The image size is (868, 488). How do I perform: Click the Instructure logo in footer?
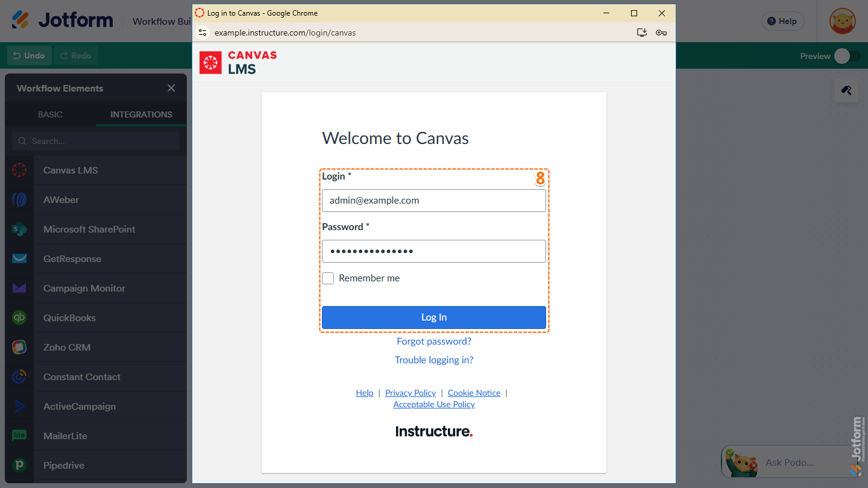coord(434,431)
